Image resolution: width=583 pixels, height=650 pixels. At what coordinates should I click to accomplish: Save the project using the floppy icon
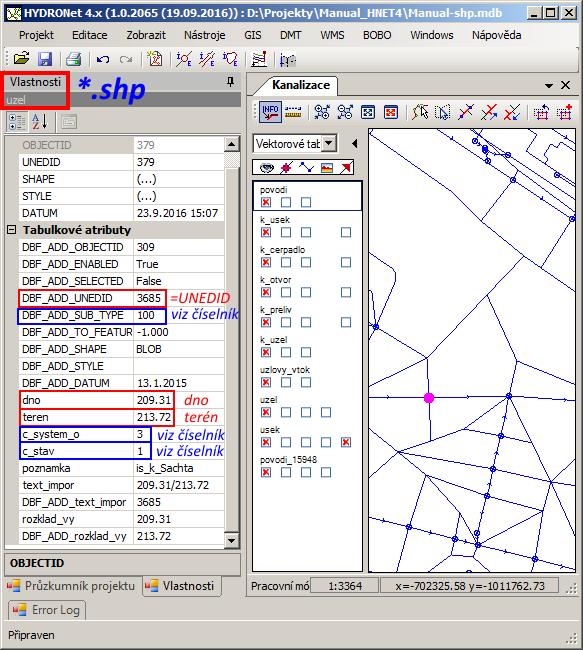pyautogui.click(x=45, y=59)
